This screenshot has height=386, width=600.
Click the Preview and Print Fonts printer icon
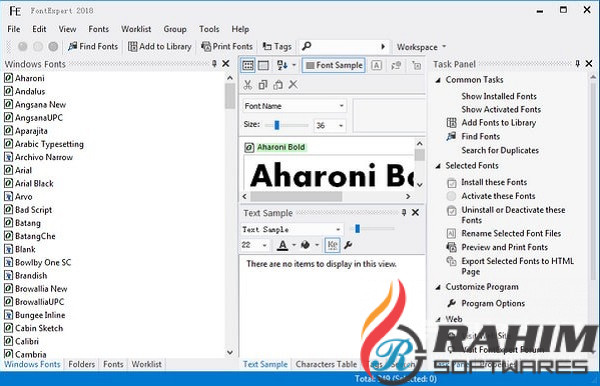(x=452, y=247)
